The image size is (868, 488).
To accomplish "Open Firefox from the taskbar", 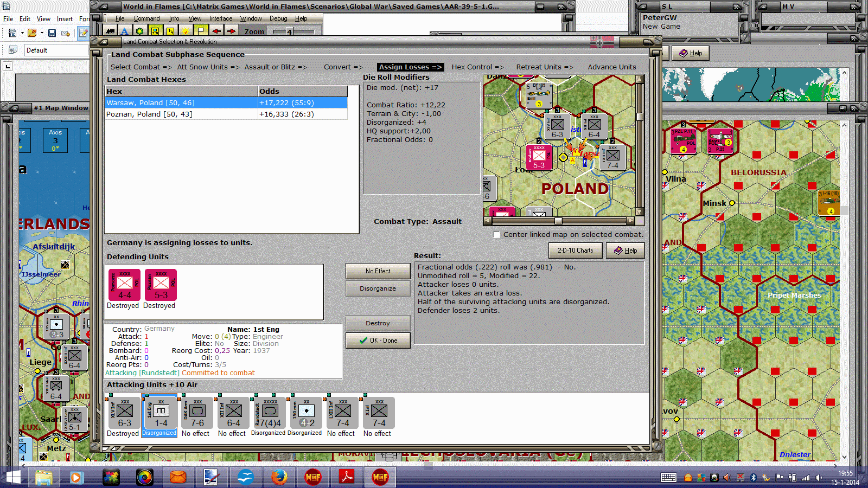I will pos(279,477).
